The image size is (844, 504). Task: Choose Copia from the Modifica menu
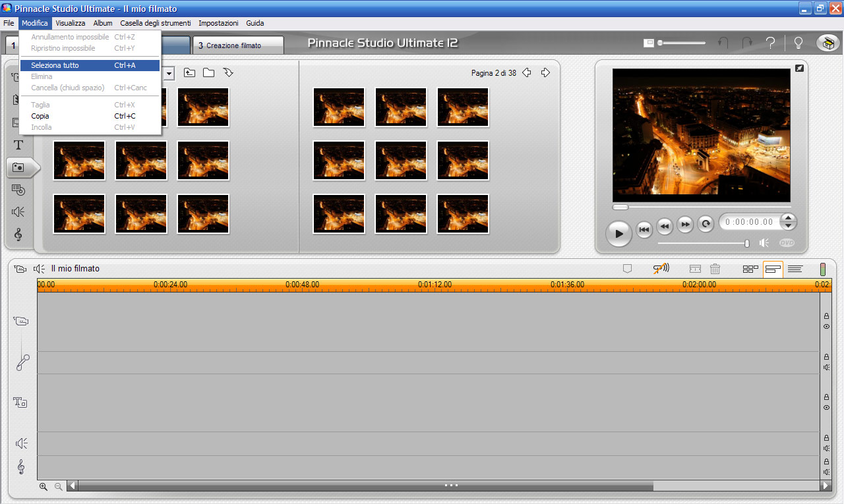[90, 116]
